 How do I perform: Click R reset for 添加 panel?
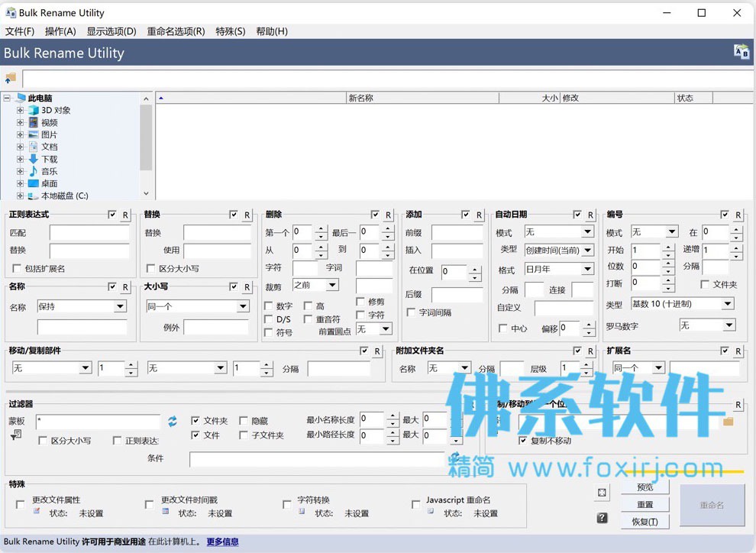(x=479, y=215)
